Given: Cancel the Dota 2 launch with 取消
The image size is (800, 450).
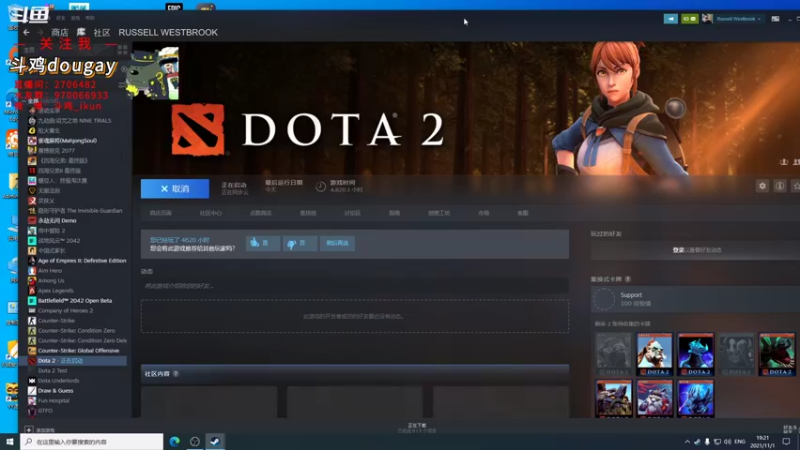Looking at the screenshot, I should point(175,189).
